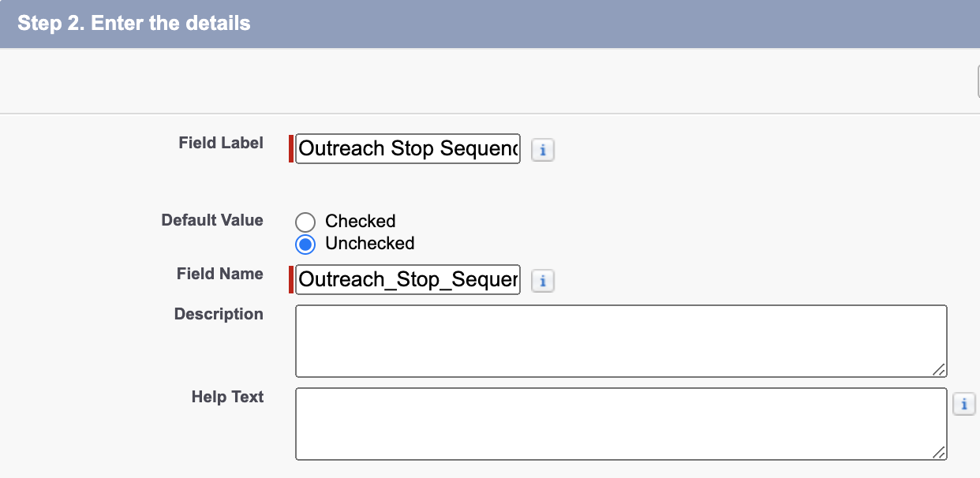Click the partially visible button at top right
Screen dimensions: 980x478
pyautogui.click(x=975, y=80)
